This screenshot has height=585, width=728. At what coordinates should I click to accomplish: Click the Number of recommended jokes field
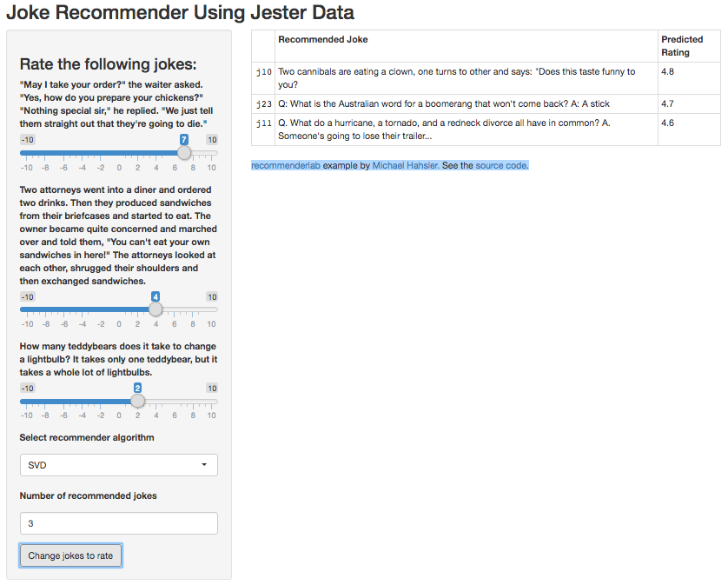(x=119, y=523)
